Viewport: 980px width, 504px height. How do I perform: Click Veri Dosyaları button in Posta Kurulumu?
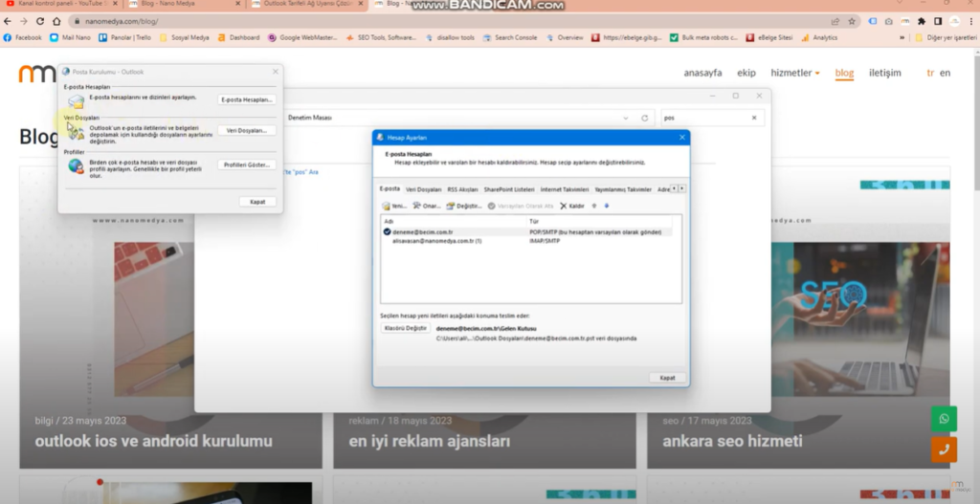pos(247,130)
